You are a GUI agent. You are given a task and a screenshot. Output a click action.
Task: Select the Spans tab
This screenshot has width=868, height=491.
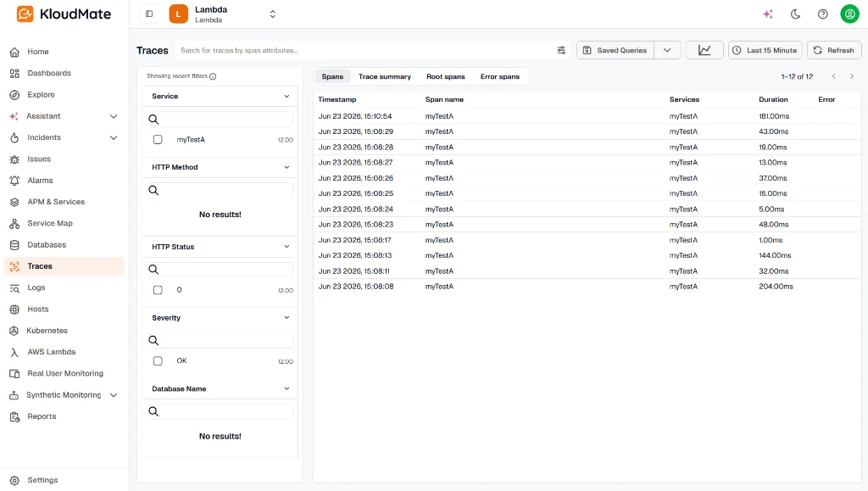tap(332, 76)
